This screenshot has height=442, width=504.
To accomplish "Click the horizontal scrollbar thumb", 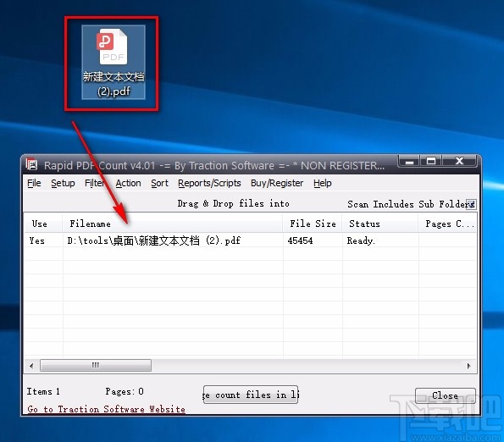I will (x=96, y=365).
